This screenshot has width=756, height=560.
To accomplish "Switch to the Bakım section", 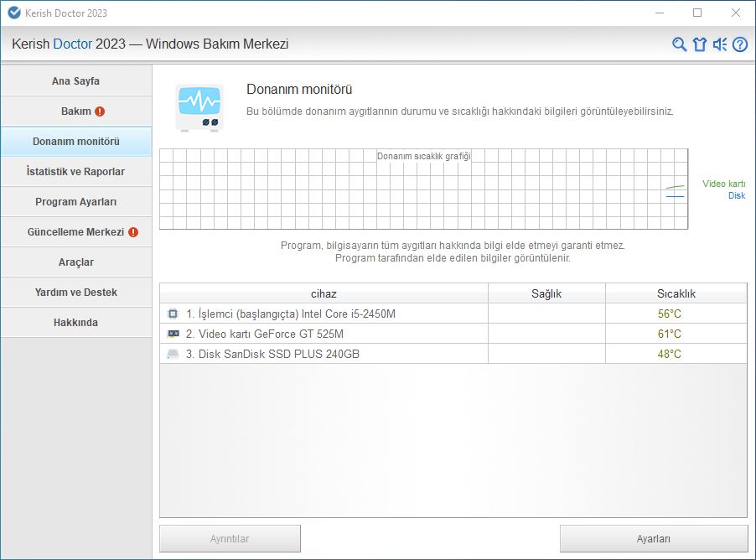I will pos(76,111).
